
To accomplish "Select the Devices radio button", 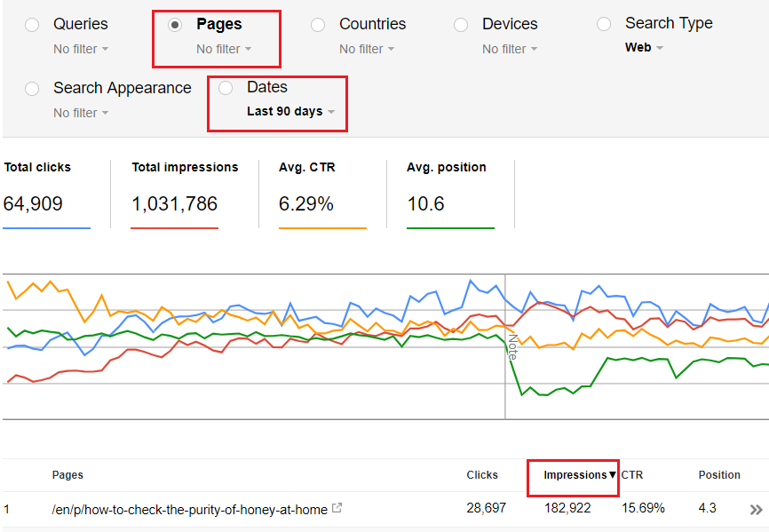I will (x=461, y=25).
